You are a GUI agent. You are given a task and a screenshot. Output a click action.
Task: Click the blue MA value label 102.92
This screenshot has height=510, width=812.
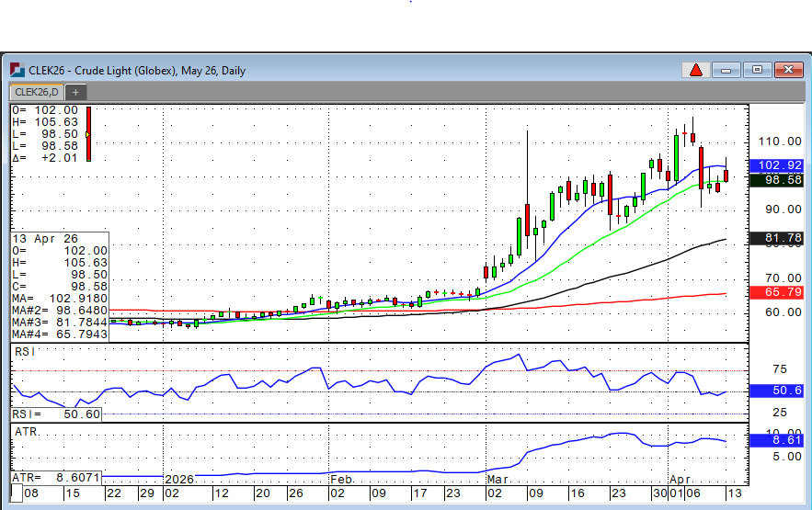click(776, 165)
